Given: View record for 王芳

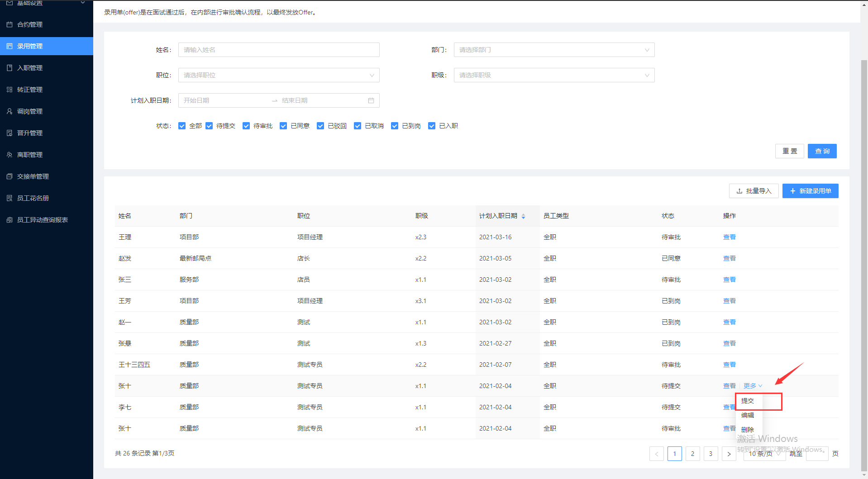Looking at the screenshot, I should pos(730,301).
